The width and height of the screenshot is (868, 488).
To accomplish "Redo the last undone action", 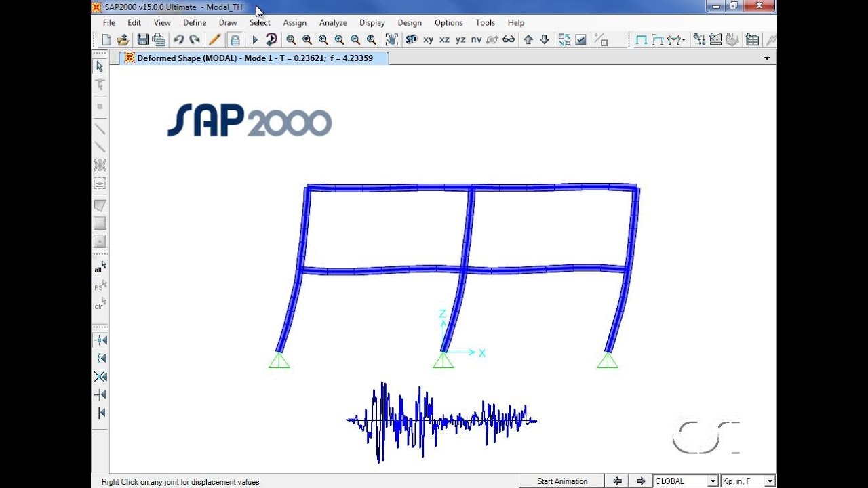I will pyautogui.click(x=195, y=40).
